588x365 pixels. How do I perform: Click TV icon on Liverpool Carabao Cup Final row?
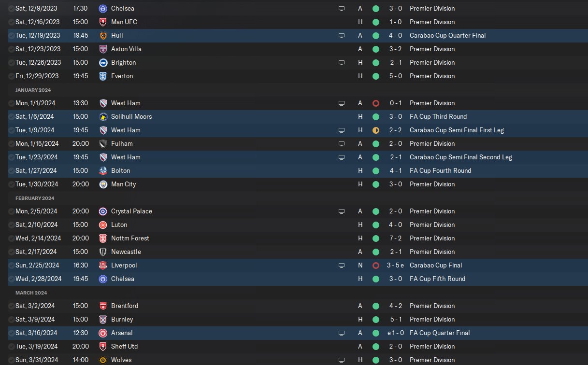coord(342,265)
